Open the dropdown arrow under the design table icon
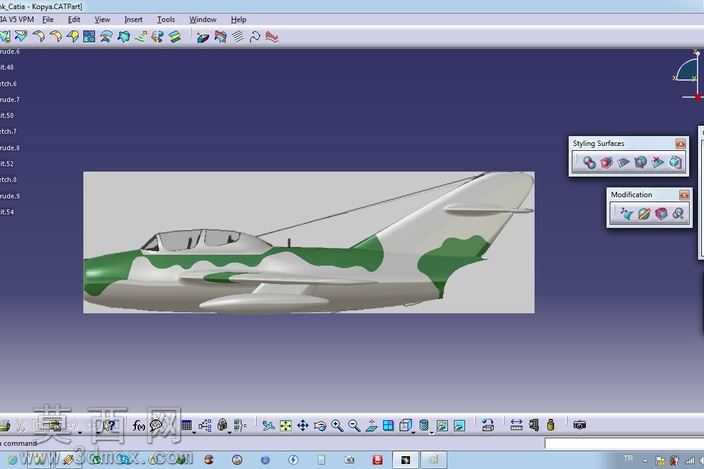Screen dimensions: 704x469 (x=194, y=432)
